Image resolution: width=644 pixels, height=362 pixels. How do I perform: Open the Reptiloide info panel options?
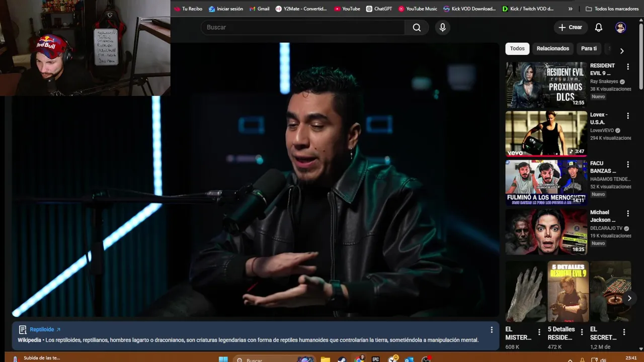coord(492,330)
